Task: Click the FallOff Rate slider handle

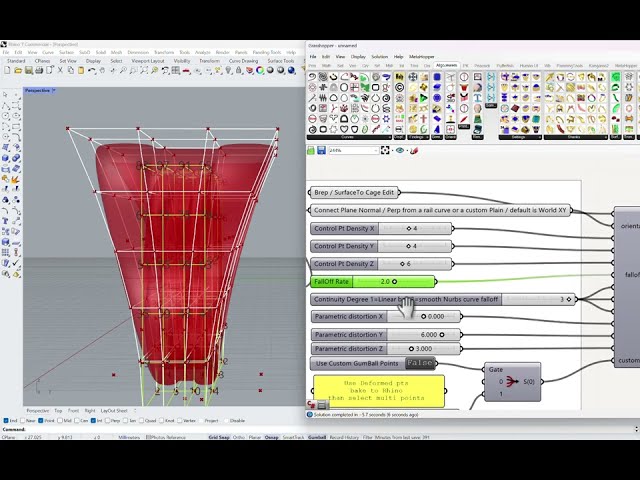Action: [394, 282]
